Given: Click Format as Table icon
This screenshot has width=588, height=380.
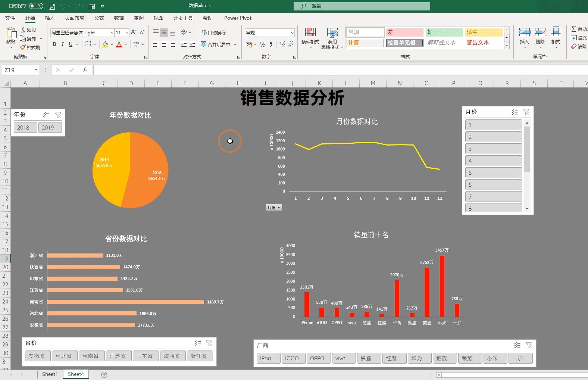Looking at the screenshot, I should pyautogui.click(x=332, y=32).
